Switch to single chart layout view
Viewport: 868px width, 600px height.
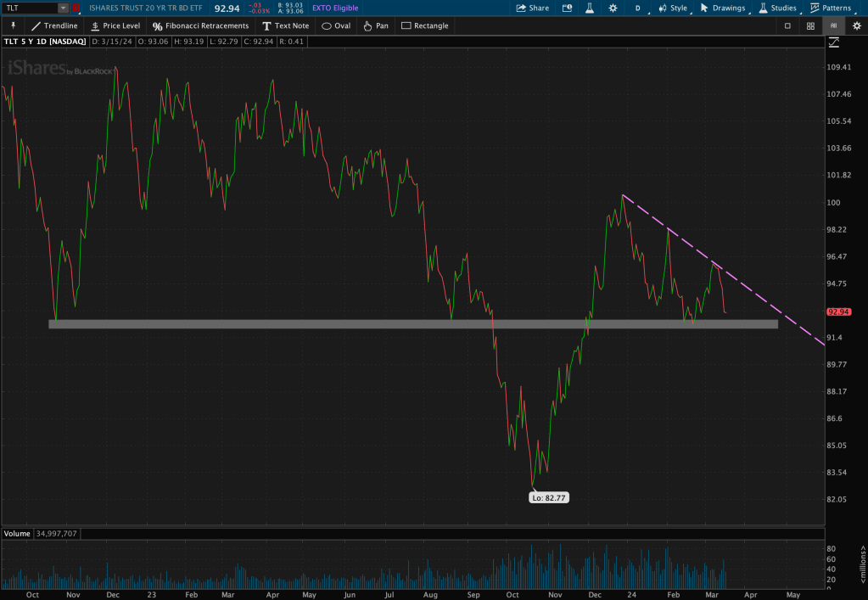coord(787,25)
